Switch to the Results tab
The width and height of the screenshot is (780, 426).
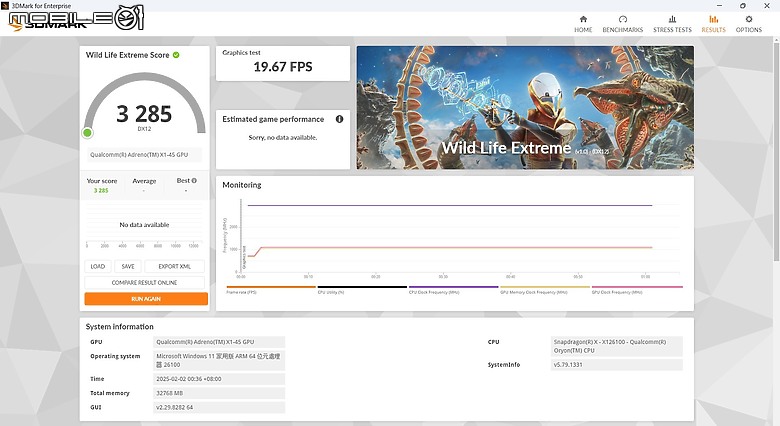(713, 24)
